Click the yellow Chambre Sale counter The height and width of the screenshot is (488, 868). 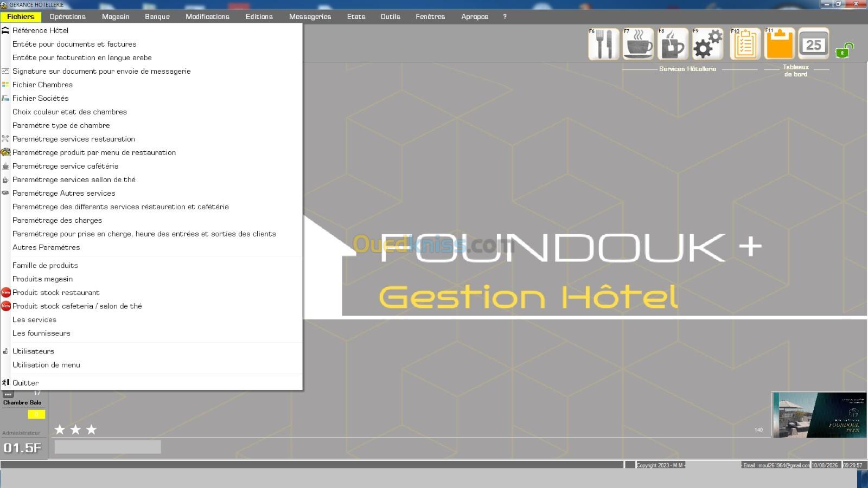36,414
